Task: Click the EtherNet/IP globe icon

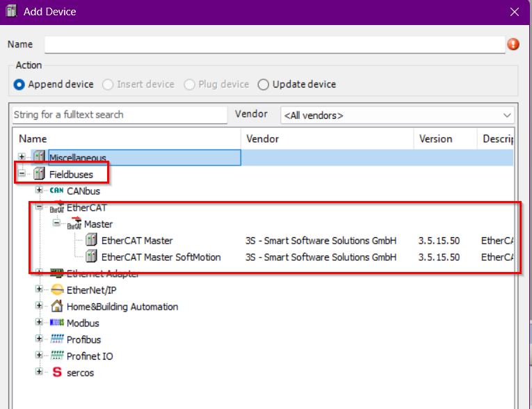Action: click(57, 290)
